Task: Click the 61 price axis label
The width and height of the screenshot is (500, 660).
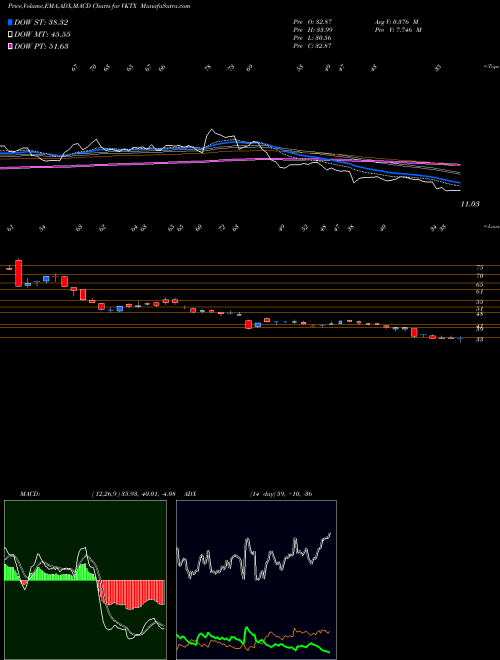Action: click(x=479, y=291)
